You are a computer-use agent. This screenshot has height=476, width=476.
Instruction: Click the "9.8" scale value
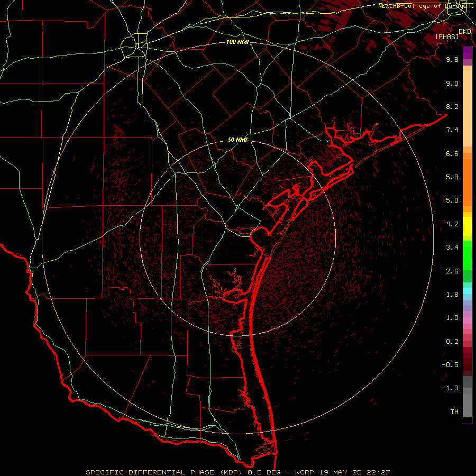click(452, 59)
